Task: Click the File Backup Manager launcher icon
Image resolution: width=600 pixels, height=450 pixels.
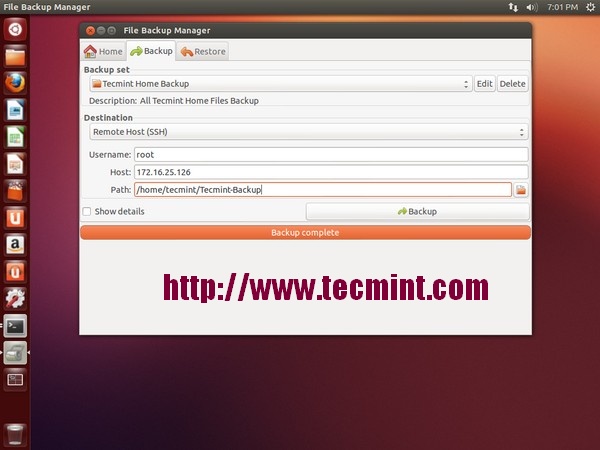Action: [15, 353]
